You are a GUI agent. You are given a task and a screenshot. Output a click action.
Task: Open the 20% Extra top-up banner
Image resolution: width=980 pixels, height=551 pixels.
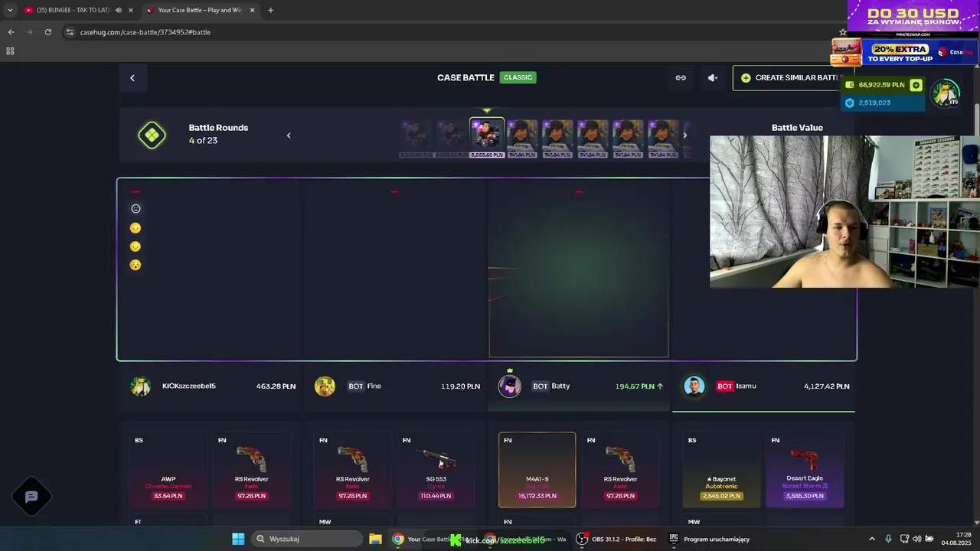[x=903, y=52]
